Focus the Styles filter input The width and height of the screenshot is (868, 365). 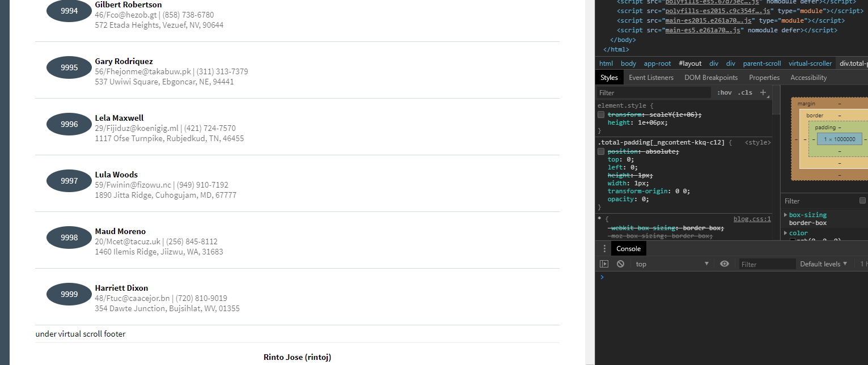tap(654, 92)
